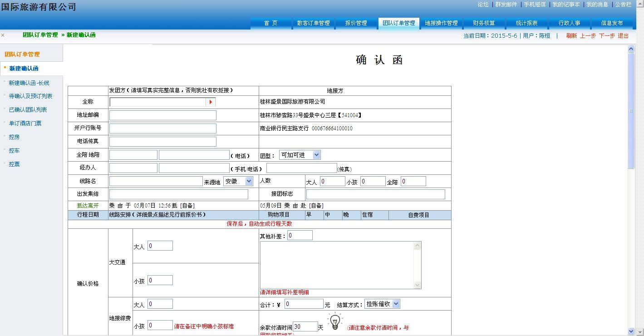This screenshot has height=336, width=644.
Task: Click the 余款付清时间 days field
Action: (305, 326)
